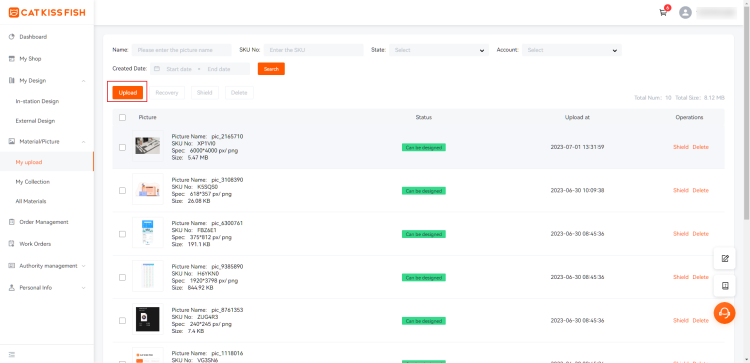Click Delete link for pic_6300761
Screen dimensions: 750x363
coord(701,234)
